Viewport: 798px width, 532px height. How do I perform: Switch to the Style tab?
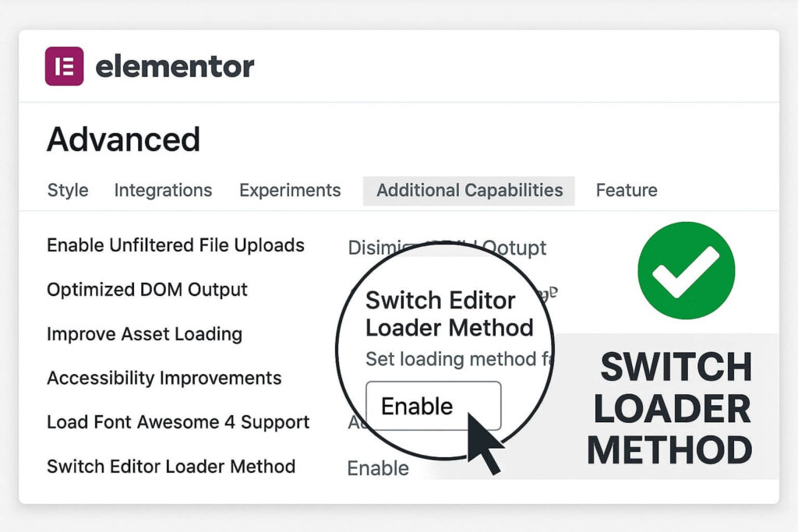pyautogui.click(x=67, y=190)
